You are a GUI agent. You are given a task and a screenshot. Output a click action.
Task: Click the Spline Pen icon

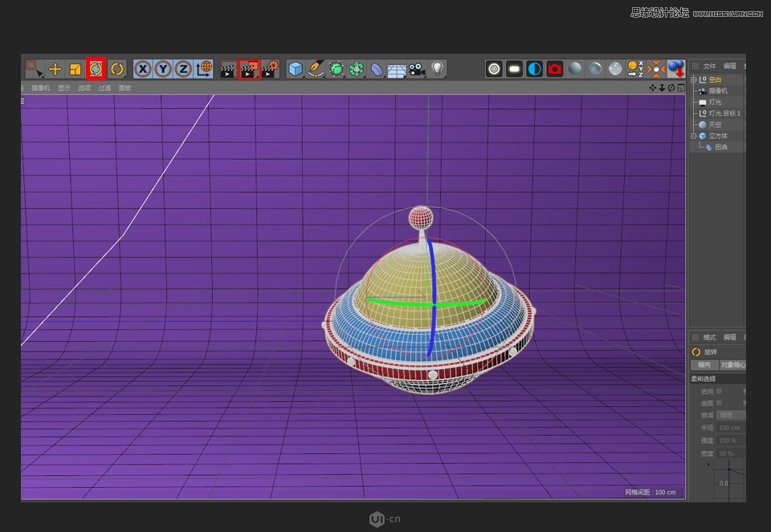coord(316,69)
